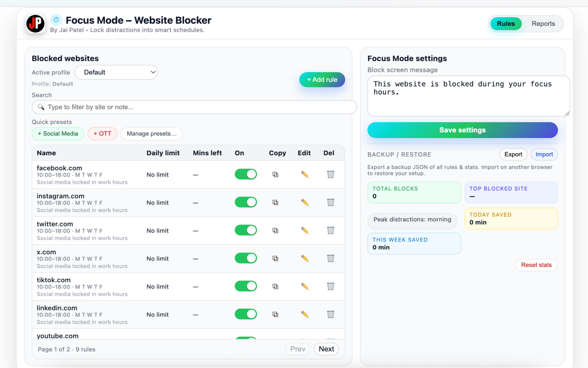Copy the linkedin.com rule

[x=275, y=315]
